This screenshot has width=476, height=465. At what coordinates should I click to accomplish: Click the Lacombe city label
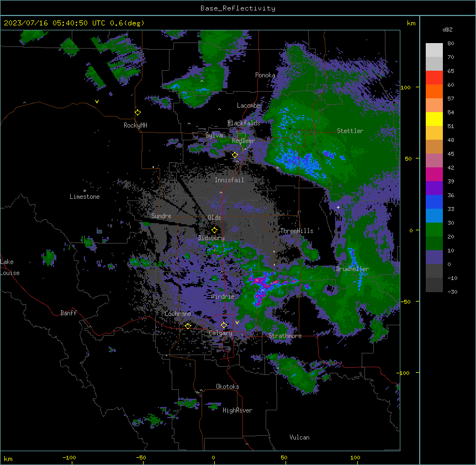(x=248, y=105)
